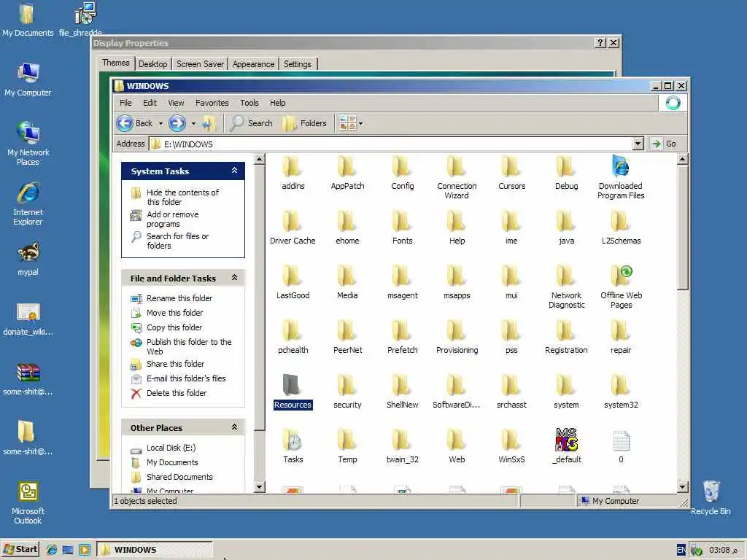Click the Go button
This screenshot has width=747, height=560.
point(665,144)
